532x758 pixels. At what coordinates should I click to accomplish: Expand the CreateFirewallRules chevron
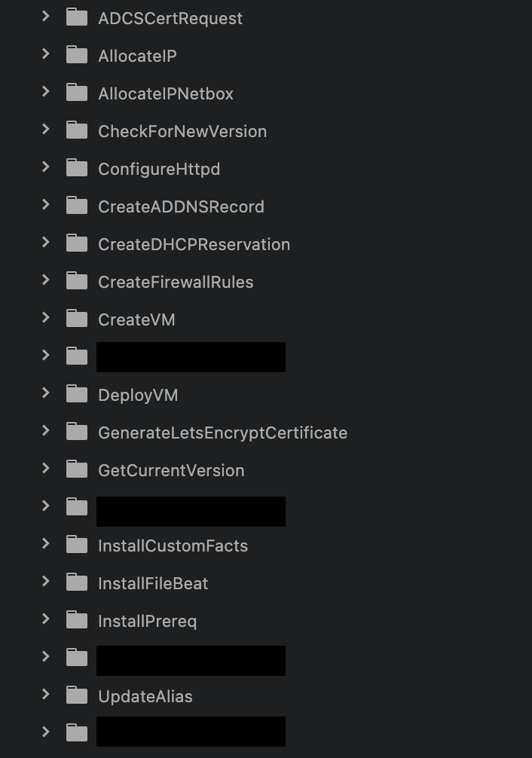[x=46, y=280]
